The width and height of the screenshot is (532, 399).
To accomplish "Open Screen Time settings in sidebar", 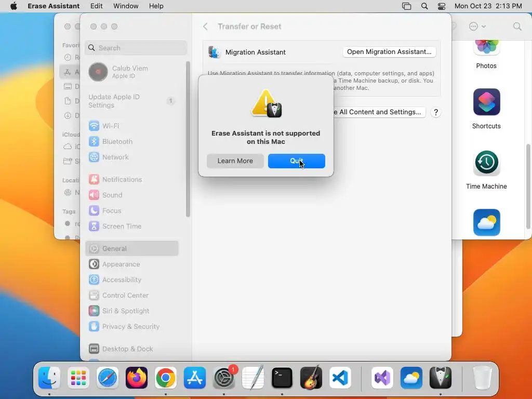I will (132, 227).
